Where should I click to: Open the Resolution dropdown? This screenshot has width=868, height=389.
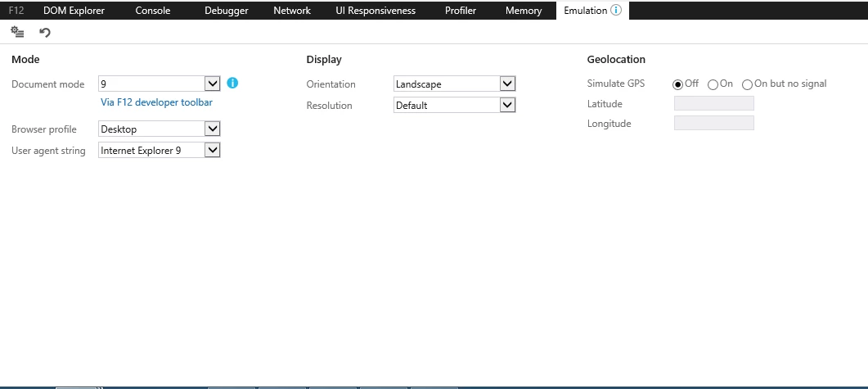point(506,105)
